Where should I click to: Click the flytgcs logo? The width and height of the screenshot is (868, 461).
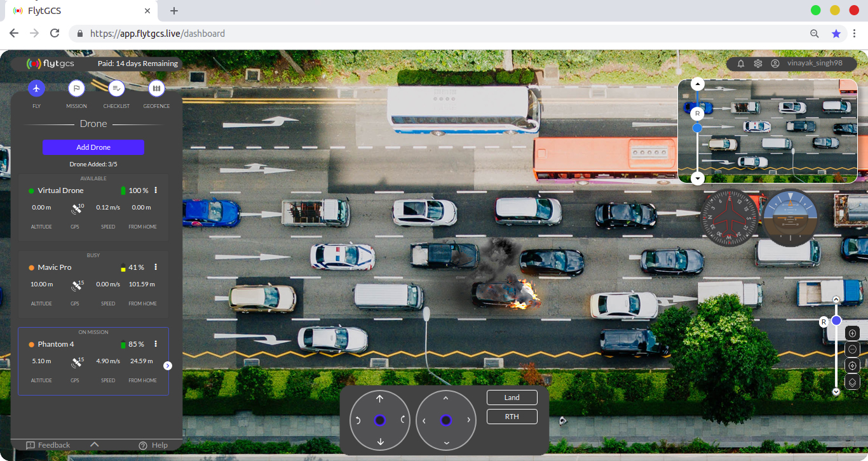click(50, 63)
